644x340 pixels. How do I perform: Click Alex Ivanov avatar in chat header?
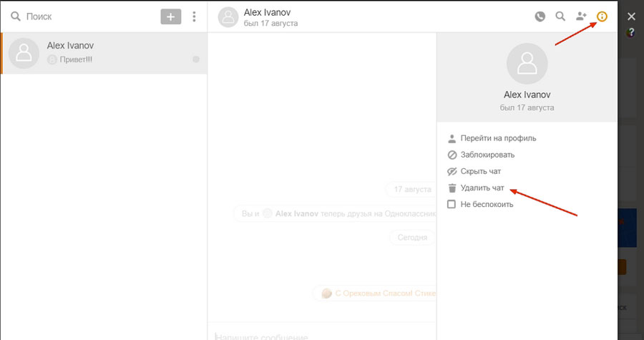click(228, 17)
